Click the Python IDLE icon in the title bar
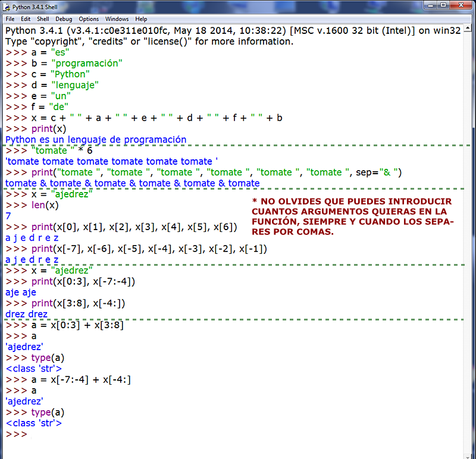 (x=6, y=7)
